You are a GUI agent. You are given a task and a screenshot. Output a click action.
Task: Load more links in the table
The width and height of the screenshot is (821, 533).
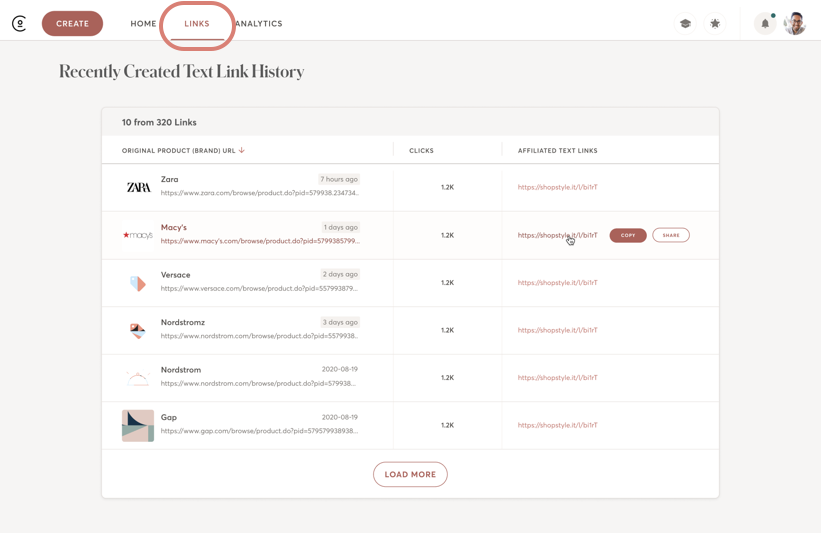coord(410,474)
